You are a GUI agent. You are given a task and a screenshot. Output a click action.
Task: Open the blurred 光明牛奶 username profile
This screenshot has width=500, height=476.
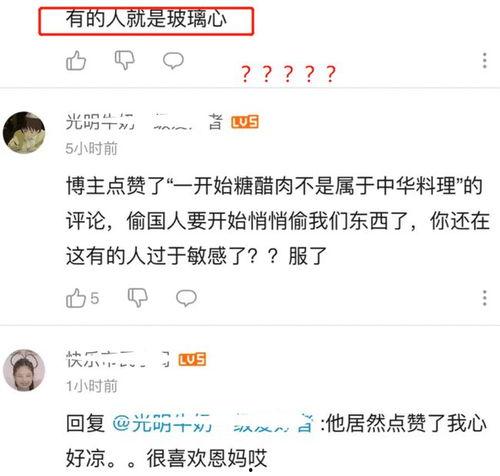[144, 122]
